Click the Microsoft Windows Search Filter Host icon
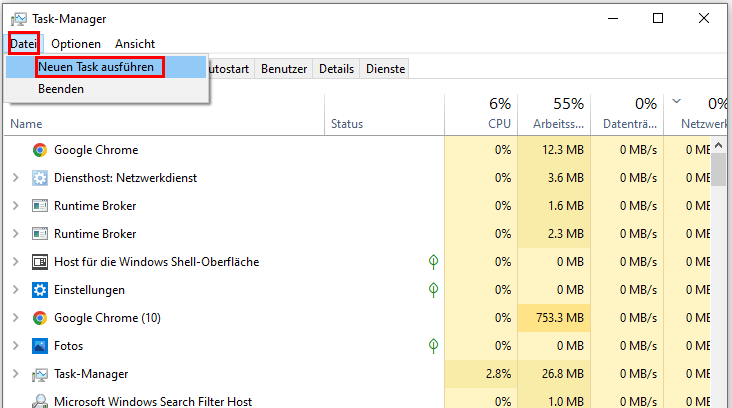 (40, 401)
